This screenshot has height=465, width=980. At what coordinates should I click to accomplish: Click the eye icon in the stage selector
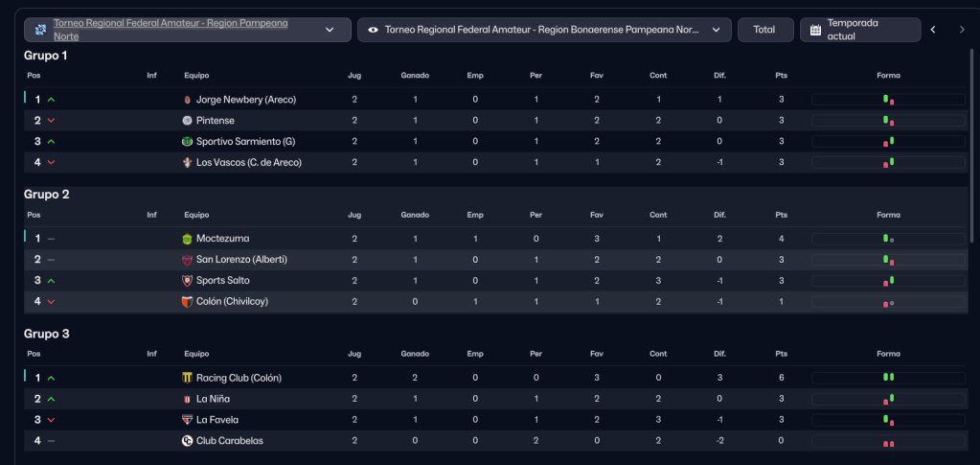coord(373,30)
